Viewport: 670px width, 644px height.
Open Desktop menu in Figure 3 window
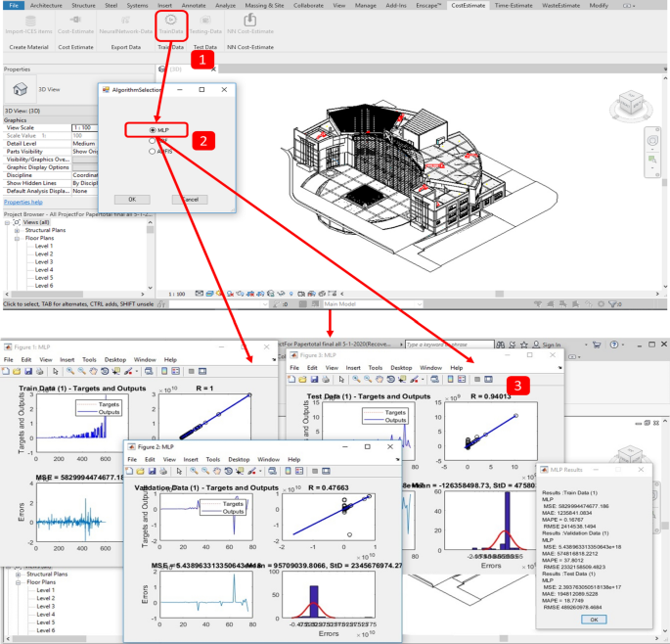point(401,368)
